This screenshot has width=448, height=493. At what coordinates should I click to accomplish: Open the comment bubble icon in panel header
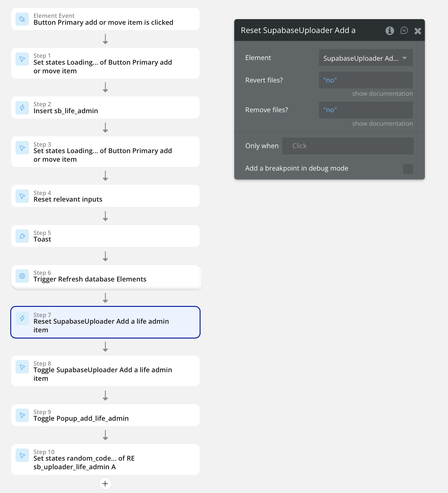[404, 31]
